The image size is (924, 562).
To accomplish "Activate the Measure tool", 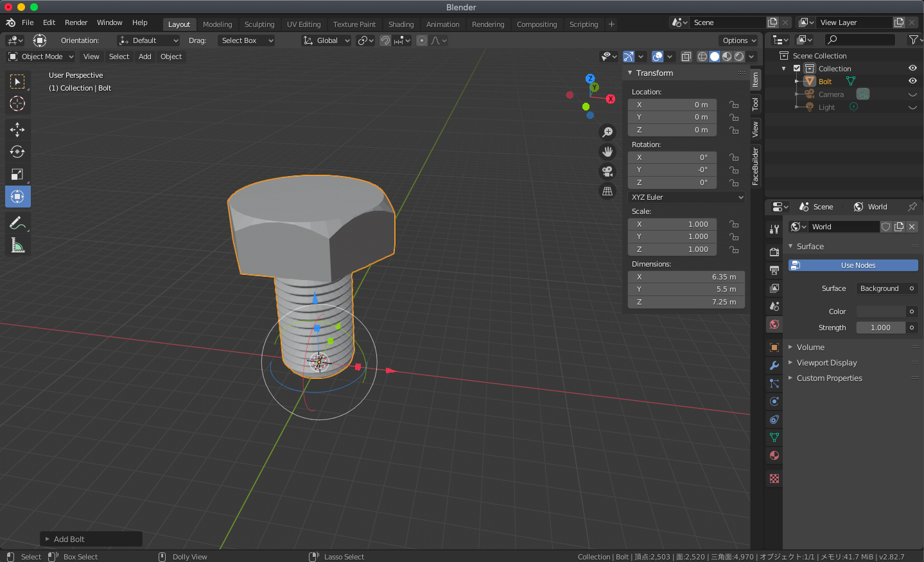I will (x=17, y=245).
